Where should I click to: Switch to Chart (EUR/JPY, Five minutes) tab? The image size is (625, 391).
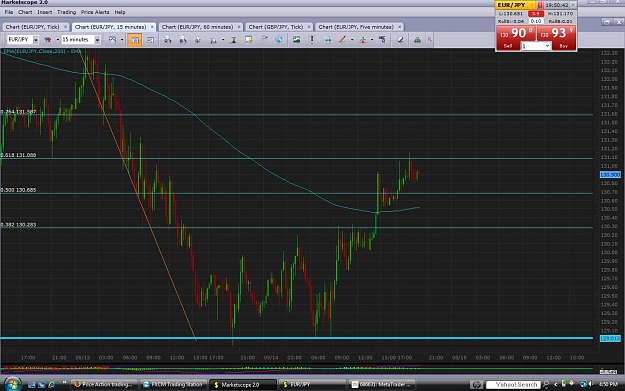[356, 27]
